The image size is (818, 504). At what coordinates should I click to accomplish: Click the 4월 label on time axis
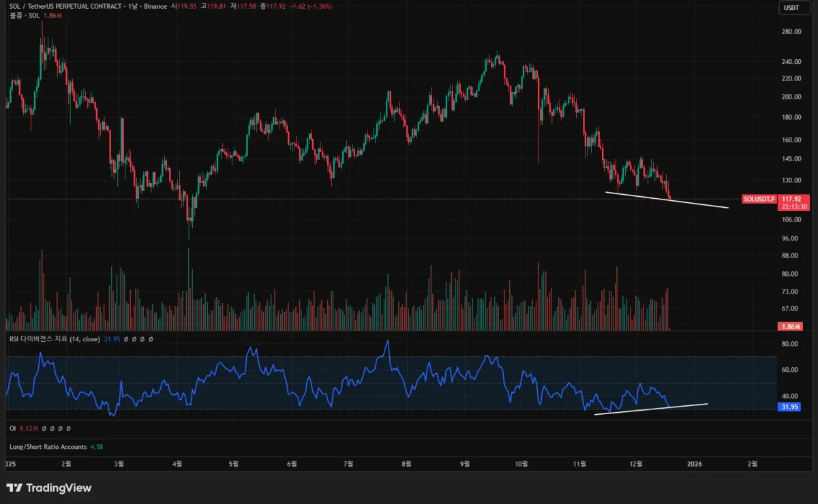point(177,464)
